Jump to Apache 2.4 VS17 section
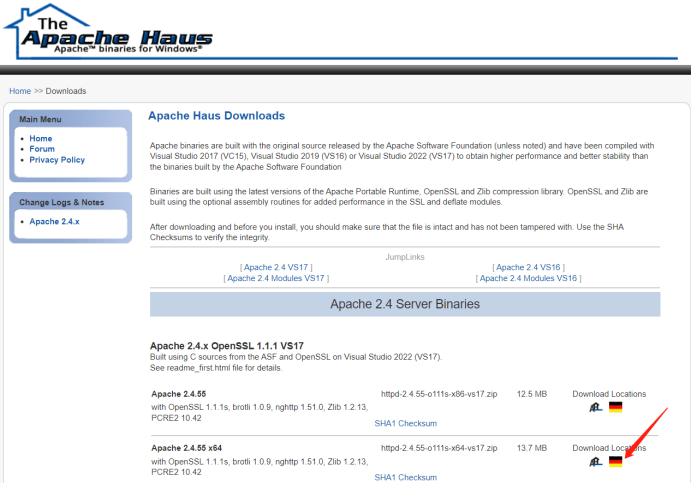The image size is (692, 484). 276,267
